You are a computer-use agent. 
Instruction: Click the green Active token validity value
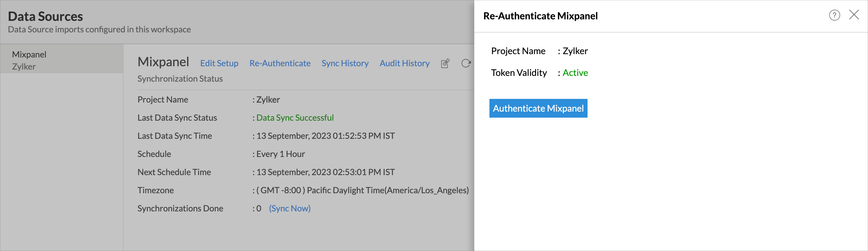[x=575, y=73]
